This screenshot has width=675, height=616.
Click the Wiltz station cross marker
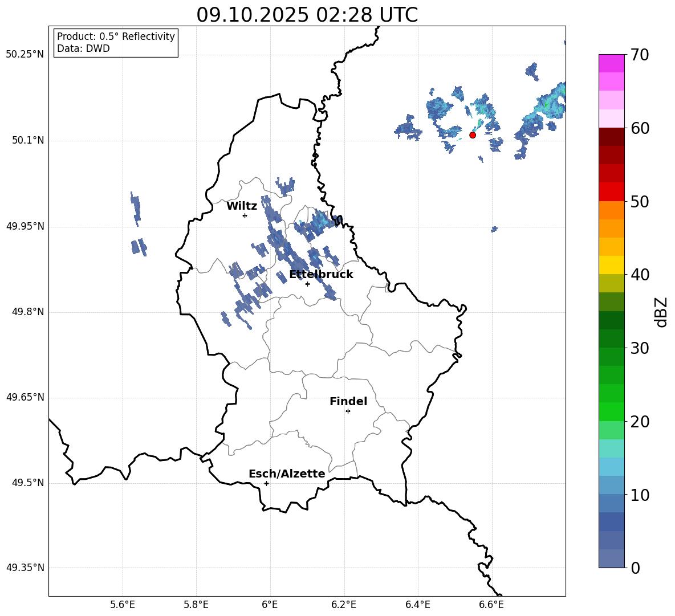pos(245,215)
